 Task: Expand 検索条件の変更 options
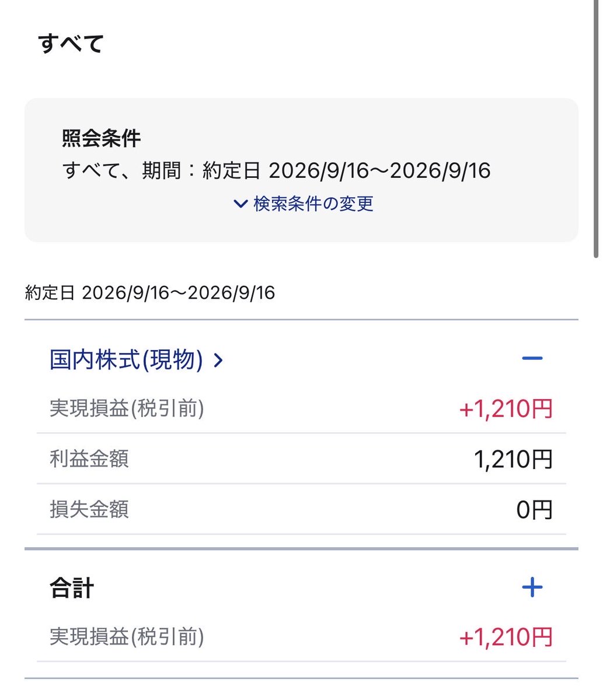coord(304,204)
